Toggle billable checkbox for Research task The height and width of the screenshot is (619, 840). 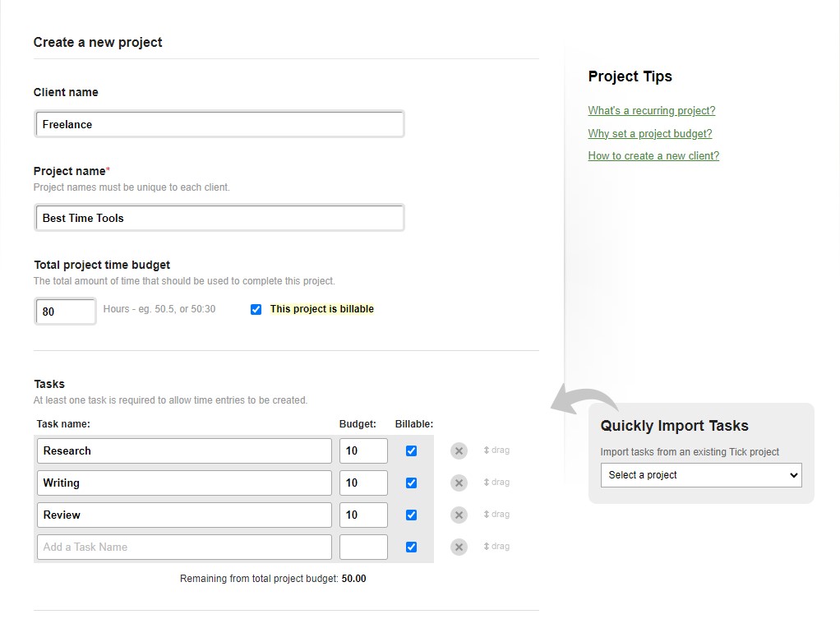[411, 450]
